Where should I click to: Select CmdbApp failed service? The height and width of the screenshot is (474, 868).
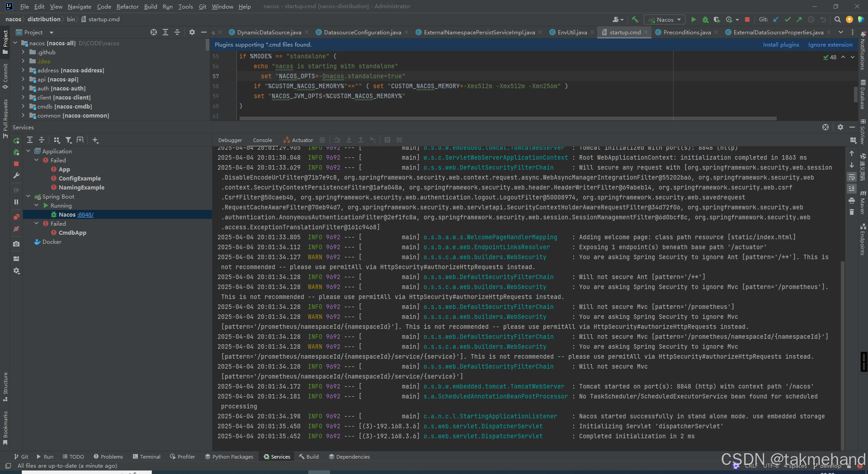click(x=72, y=232)
